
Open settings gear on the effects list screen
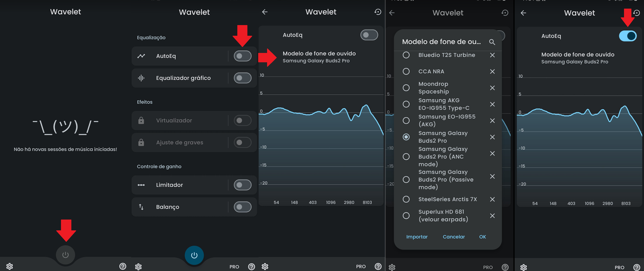coord(138,266)
